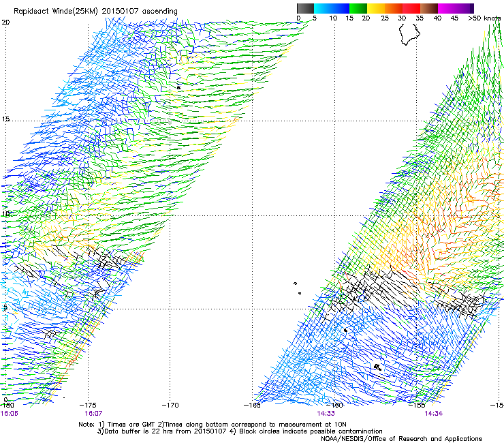Click the '35' label under the color bar
This screenshot has height=443, width=504.
[420, 18]
